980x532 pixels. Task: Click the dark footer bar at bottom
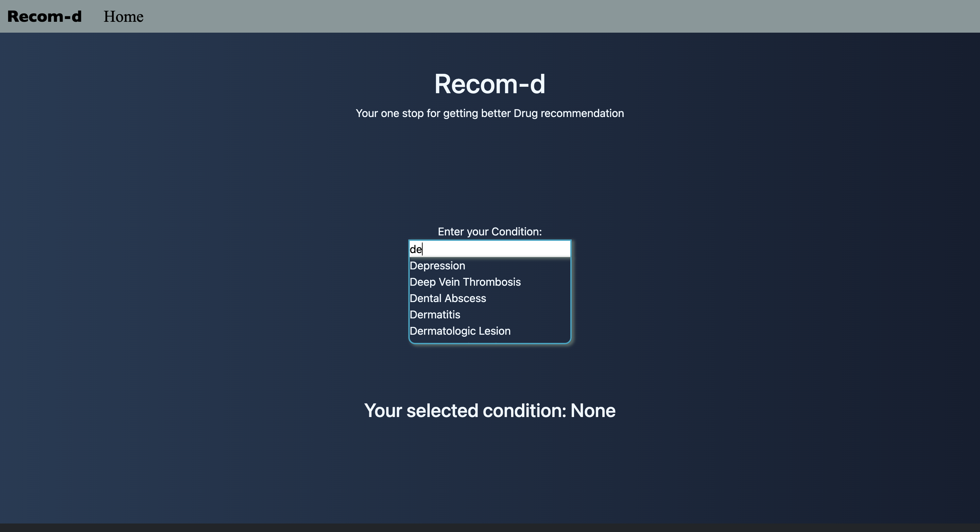click(490, 528)
